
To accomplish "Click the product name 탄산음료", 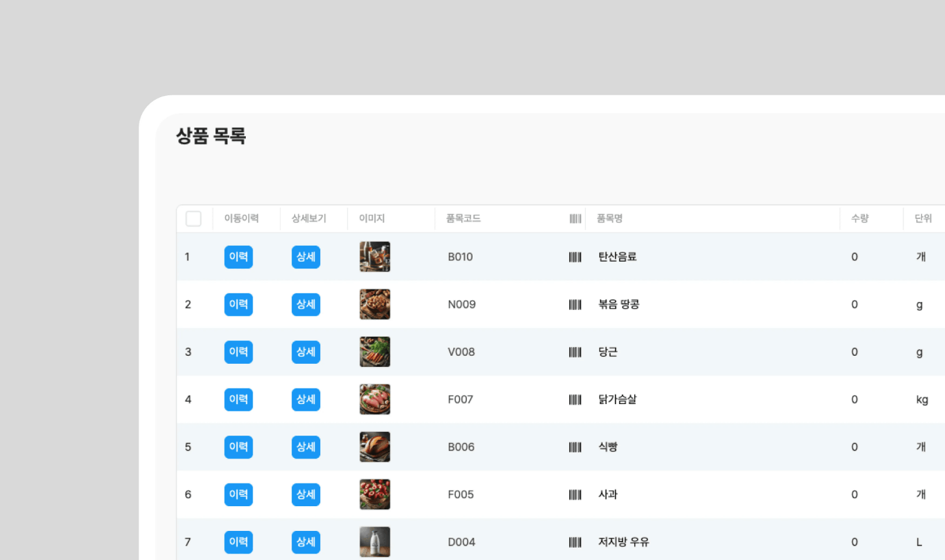I will (x=617, y=257).
